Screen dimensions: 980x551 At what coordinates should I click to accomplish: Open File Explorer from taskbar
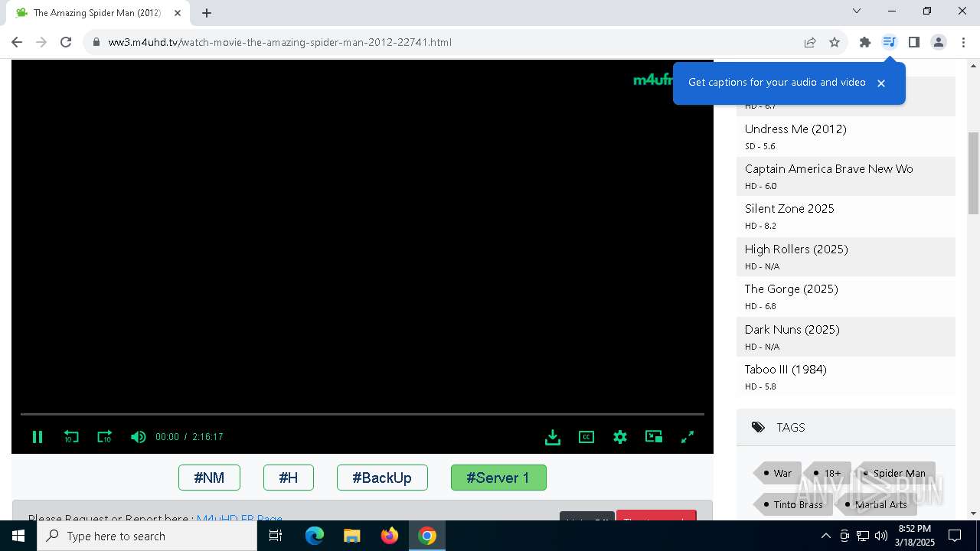(352, 536)
